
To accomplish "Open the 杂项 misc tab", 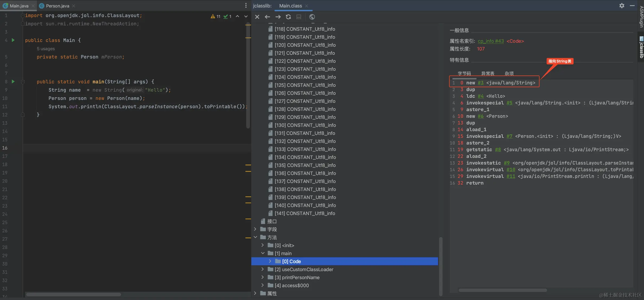I will [x=509, y=73].
